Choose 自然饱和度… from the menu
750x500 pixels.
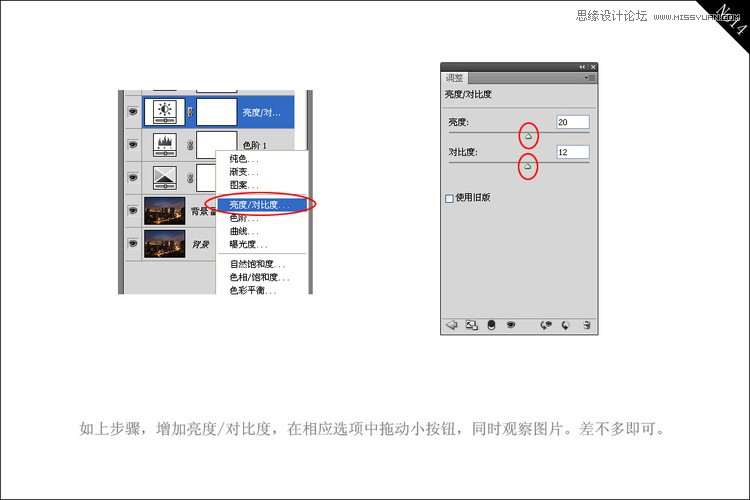[x=261, y=264]
